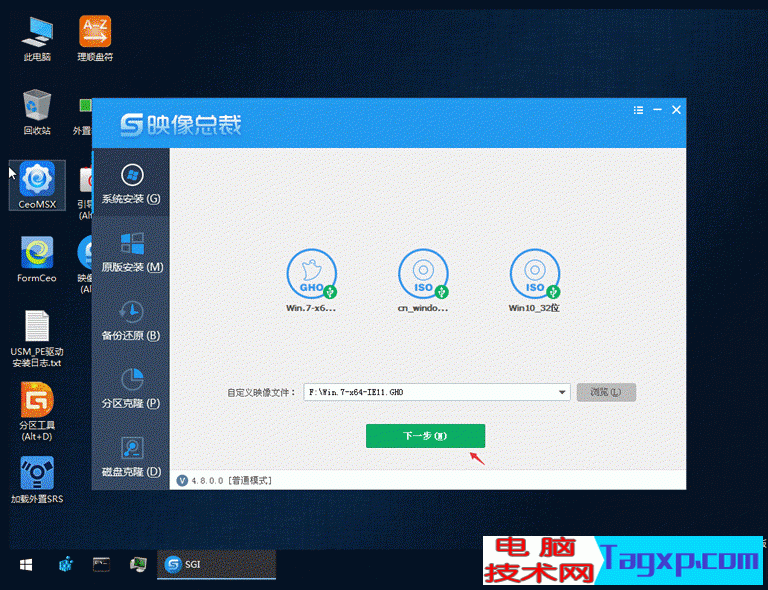Minimize the 映像总裁 window
Image resolution: width=768 pixels, height=590 pixels.
(x=657, y=110)
